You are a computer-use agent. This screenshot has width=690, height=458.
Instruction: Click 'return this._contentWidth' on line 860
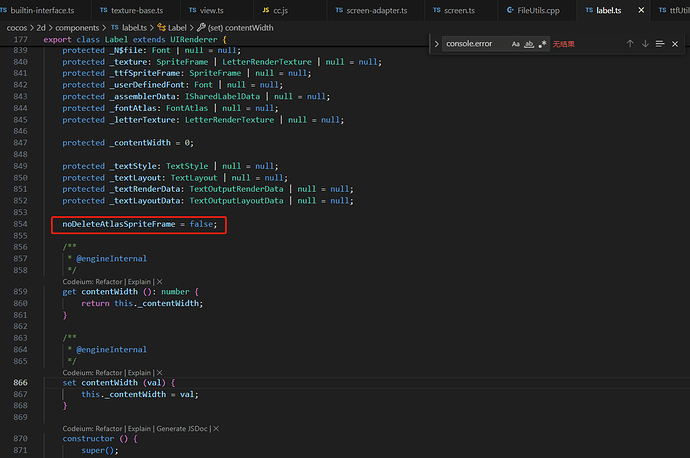coord(142,303)
